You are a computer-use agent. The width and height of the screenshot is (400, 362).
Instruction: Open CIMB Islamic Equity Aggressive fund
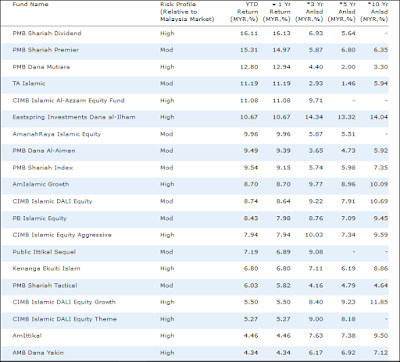click(x=62, y=235)
